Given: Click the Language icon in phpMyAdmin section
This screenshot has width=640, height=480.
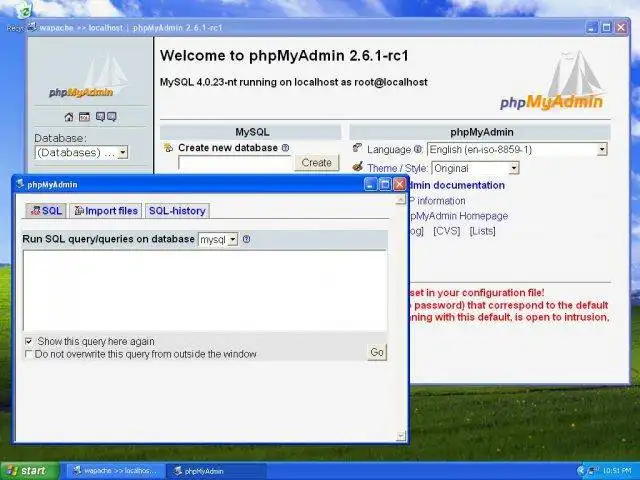Looking at the screenshot, I should [x=358, y=148].
